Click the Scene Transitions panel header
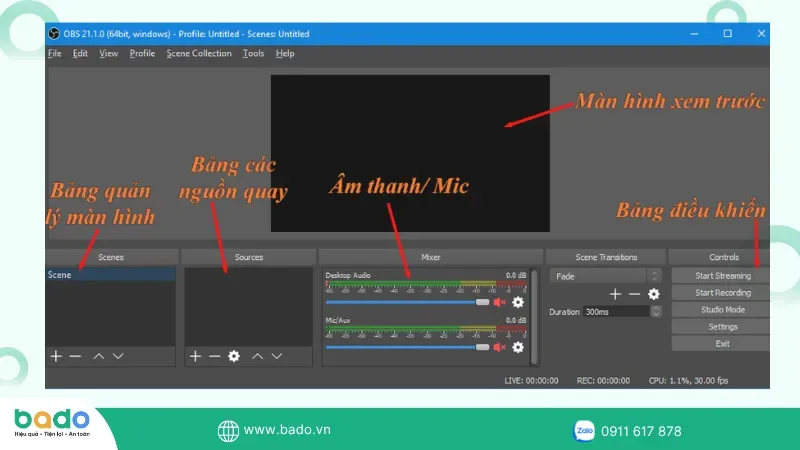This screenshot has width=800, height=450. 606,257
